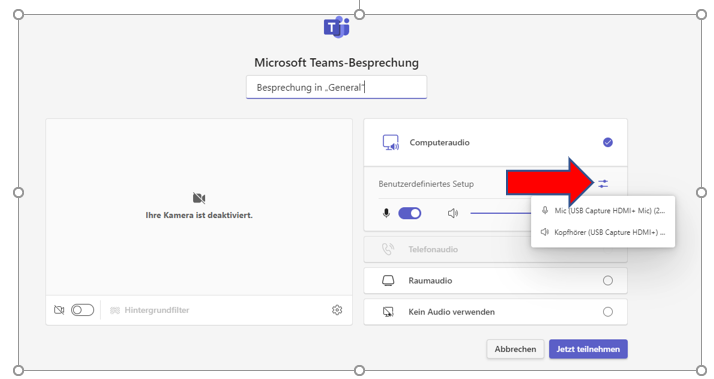Click the Kein Audio verwenden icon
The width and height of the screenshot is (714, 379).
pos(388,312)
